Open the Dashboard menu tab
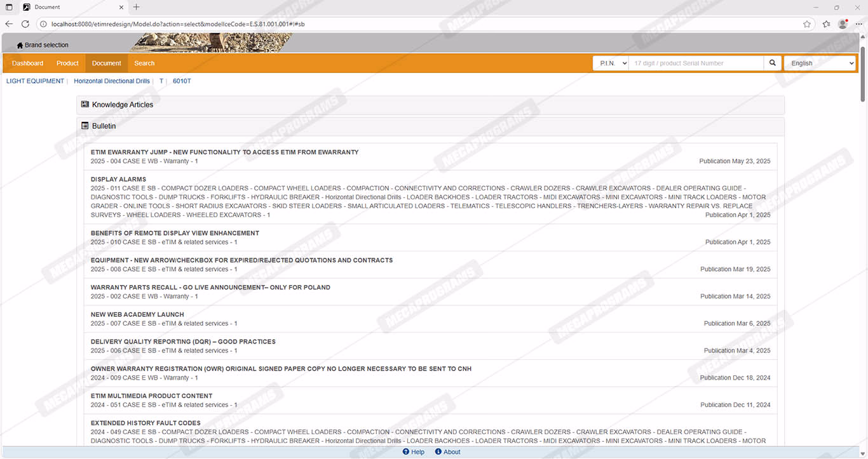Image resolution: width=868 pixels, height=459 pixels. click(x=27, y=63)
